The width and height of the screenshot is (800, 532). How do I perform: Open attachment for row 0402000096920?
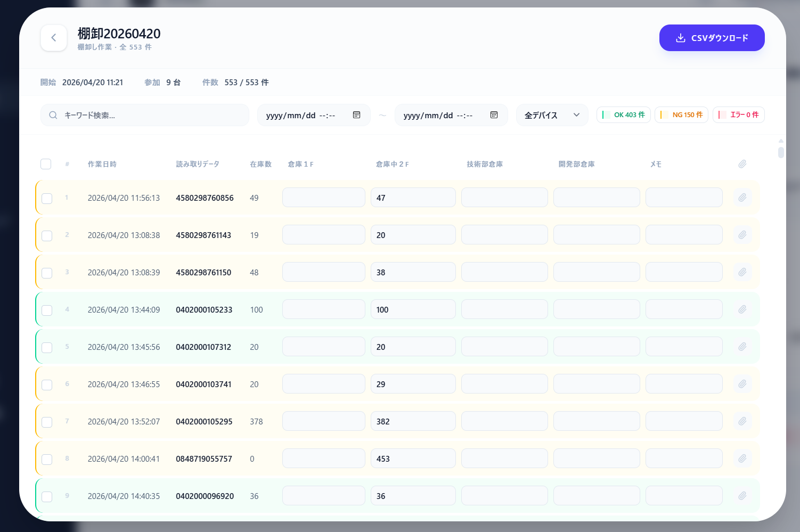tap(742, 496)
